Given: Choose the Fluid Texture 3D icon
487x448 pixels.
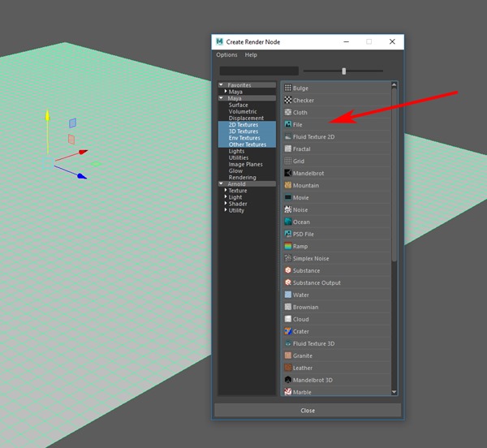Looking at the screenshot, I should click(x=288, y=343).
